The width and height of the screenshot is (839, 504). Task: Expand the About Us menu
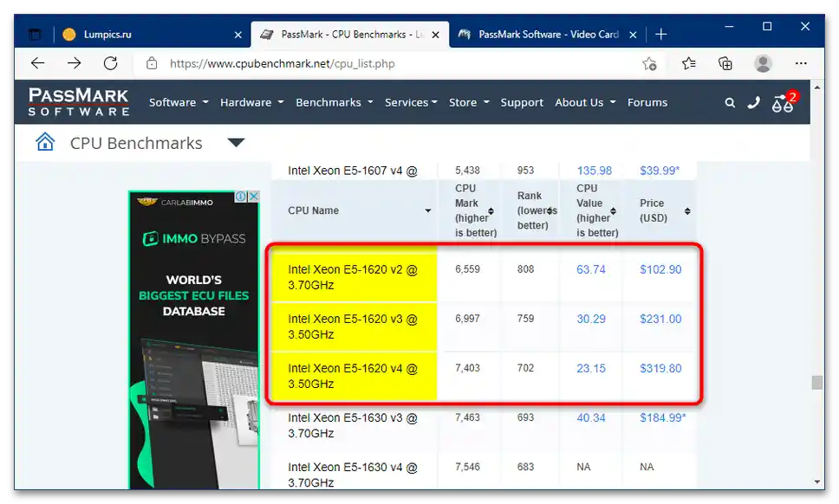[x=585, y=102]
